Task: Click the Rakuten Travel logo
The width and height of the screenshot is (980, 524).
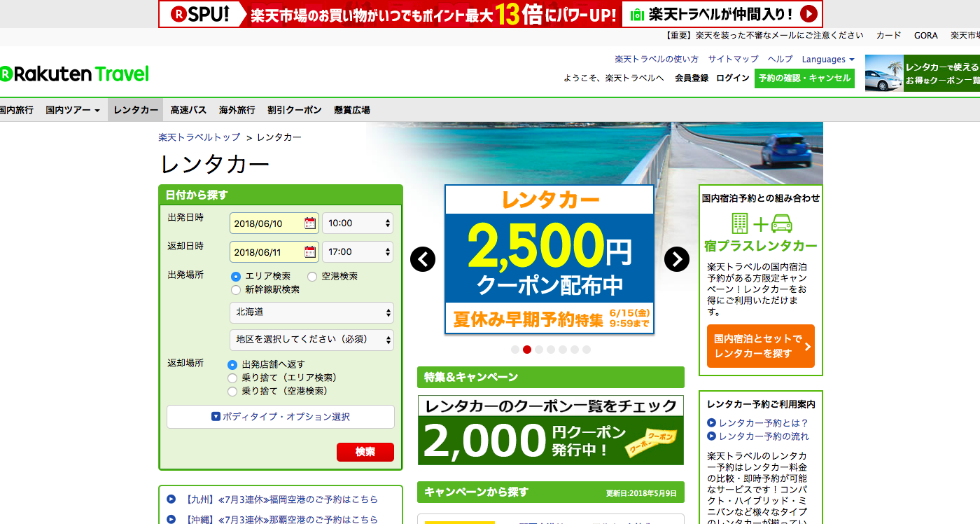Action: pos(74,74)
